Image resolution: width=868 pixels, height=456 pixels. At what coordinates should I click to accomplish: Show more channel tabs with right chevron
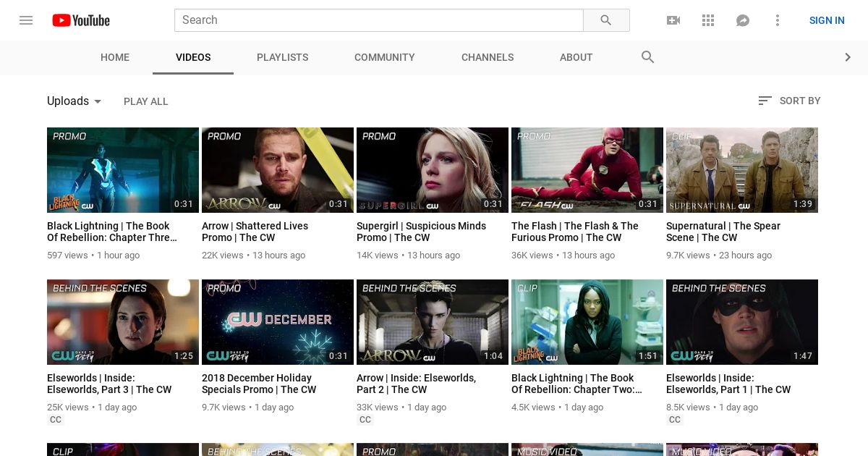coord(848,57)
